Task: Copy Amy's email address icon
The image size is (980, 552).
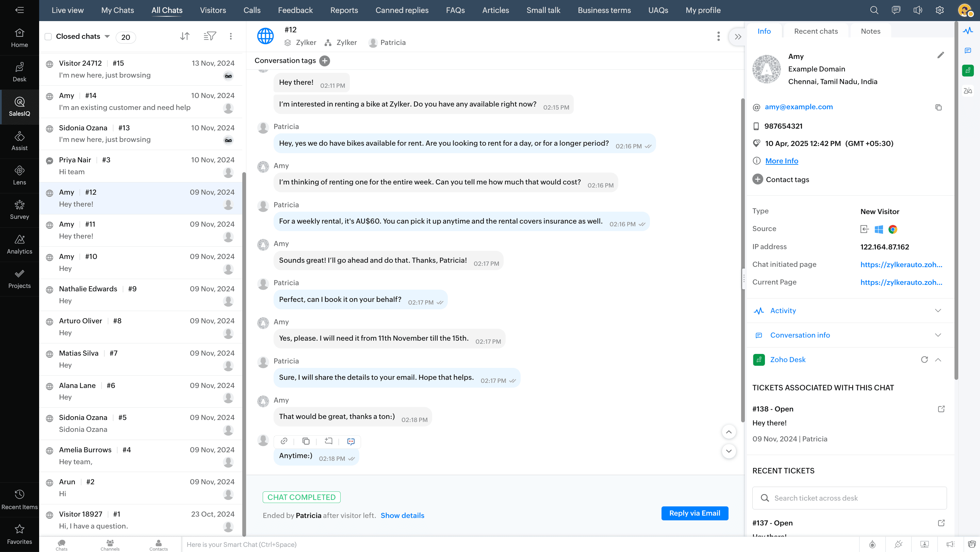Action: [938, 108]
